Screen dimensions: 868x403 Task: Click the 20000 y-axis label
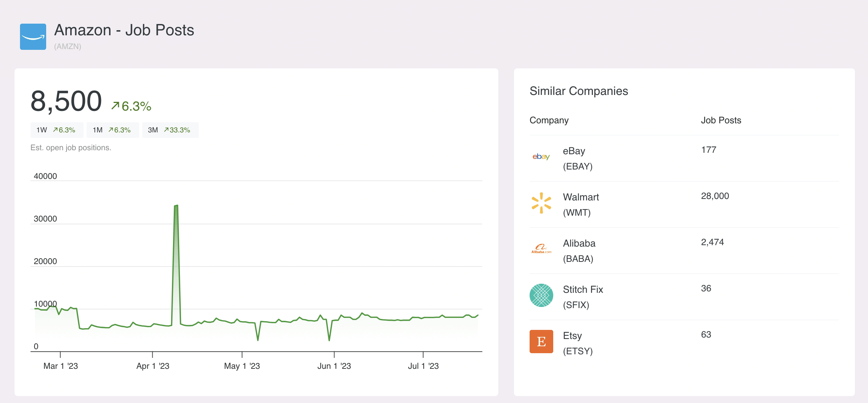tap(45, 261)
